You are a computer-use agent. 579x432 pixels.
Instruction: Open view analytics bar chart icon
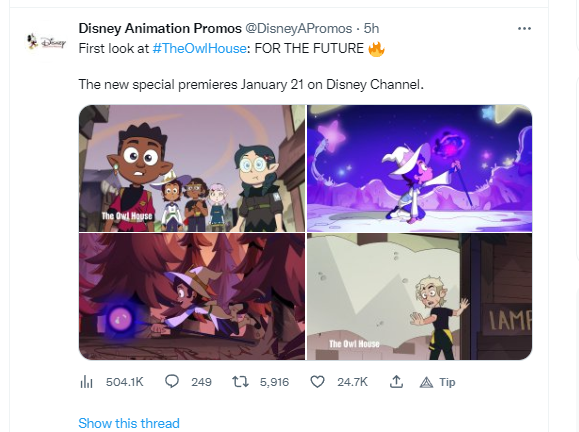click(x=86, y=381)
